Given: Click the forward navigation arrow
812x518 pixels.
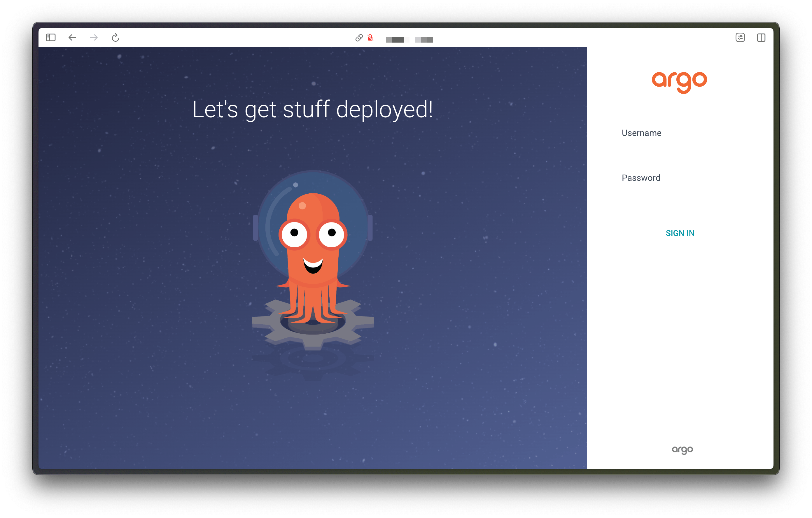Looking at the screenshot, I should click(94, 38).
